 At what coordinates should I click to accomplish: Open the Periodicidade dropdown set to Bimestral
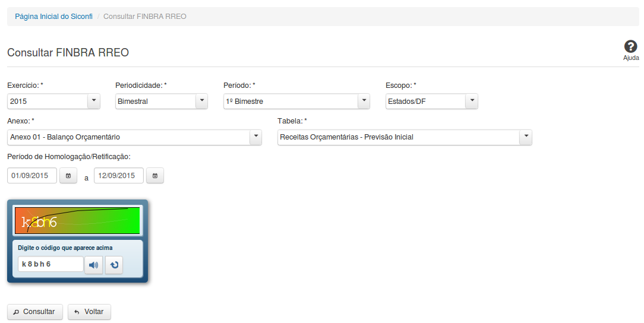[202, 102]
